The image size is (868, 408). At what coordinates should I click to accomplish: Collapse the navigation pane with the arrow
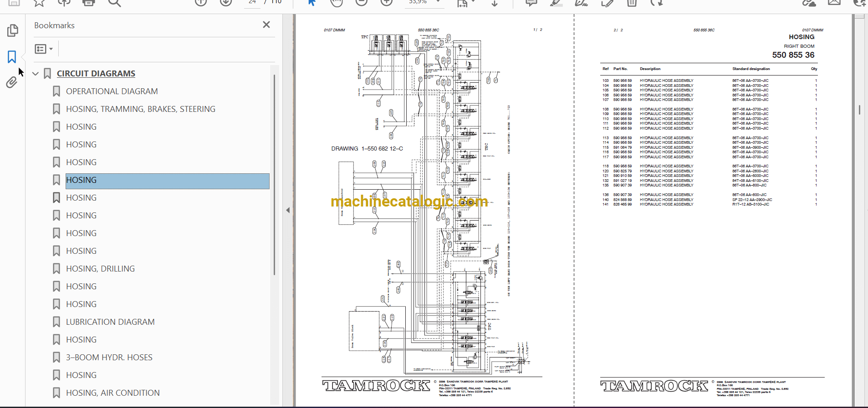[x=288, y=210]
